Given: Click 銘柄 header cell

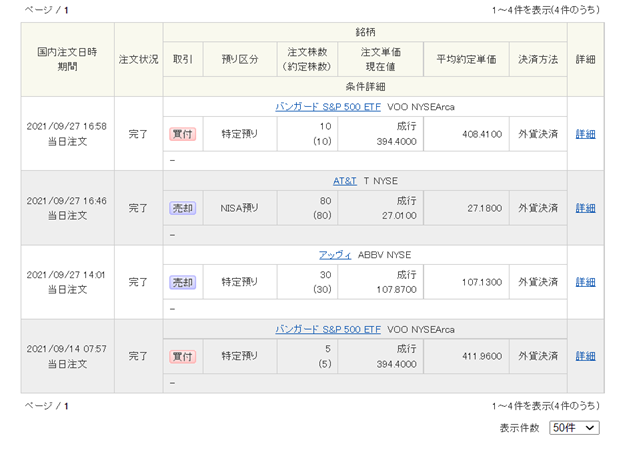Looking at the screenshot, I should coord(365,32).
